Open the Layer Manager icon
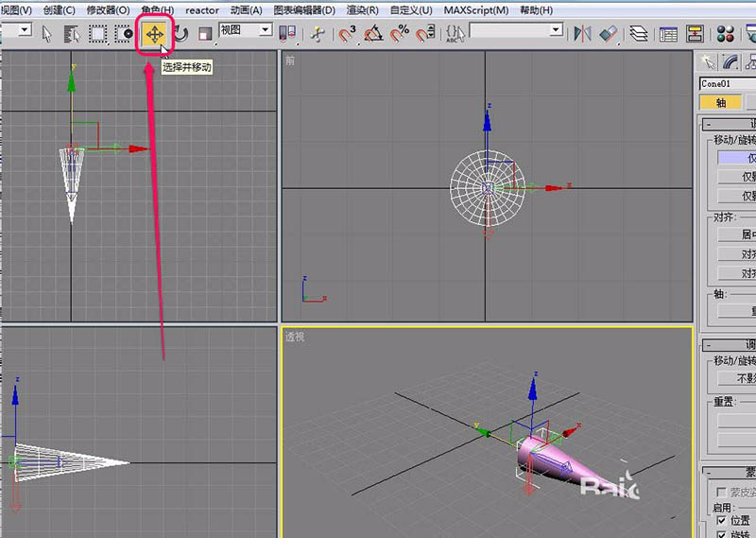The width and height of the screenshot is (756, 538). (x=639, y=34)
